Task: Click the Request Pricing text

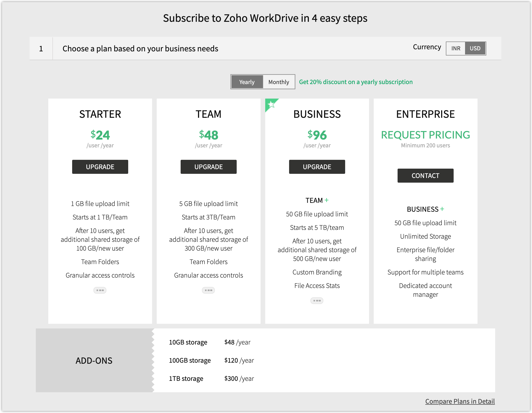Action: click(425, 135)
